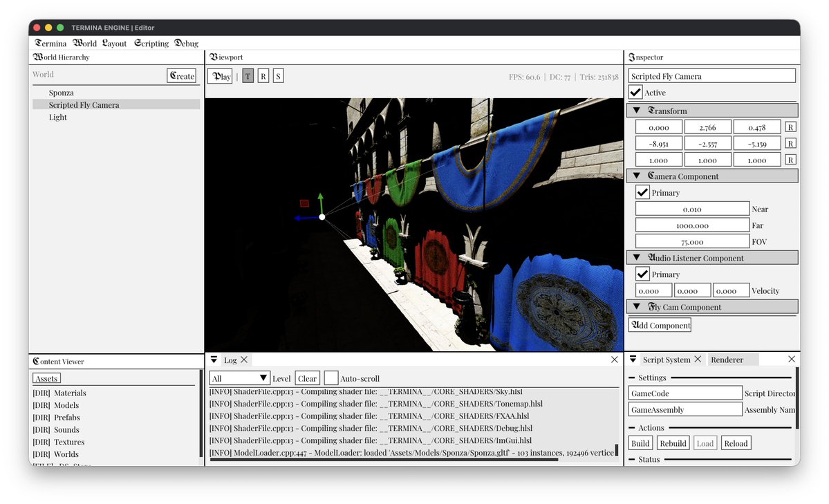
Task: Open the Models directory
Action: (55, 405)
